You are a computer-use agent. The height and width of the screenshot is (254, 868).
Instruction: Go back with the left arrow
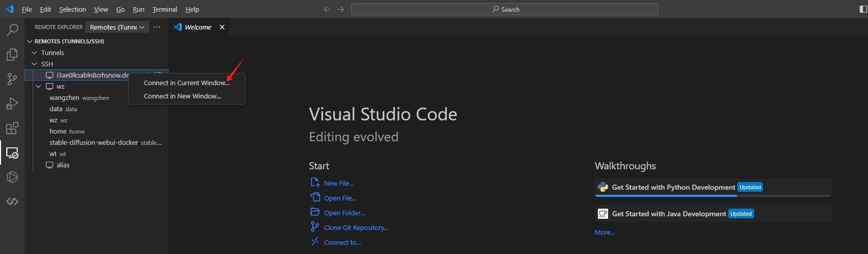click(327, 9)
